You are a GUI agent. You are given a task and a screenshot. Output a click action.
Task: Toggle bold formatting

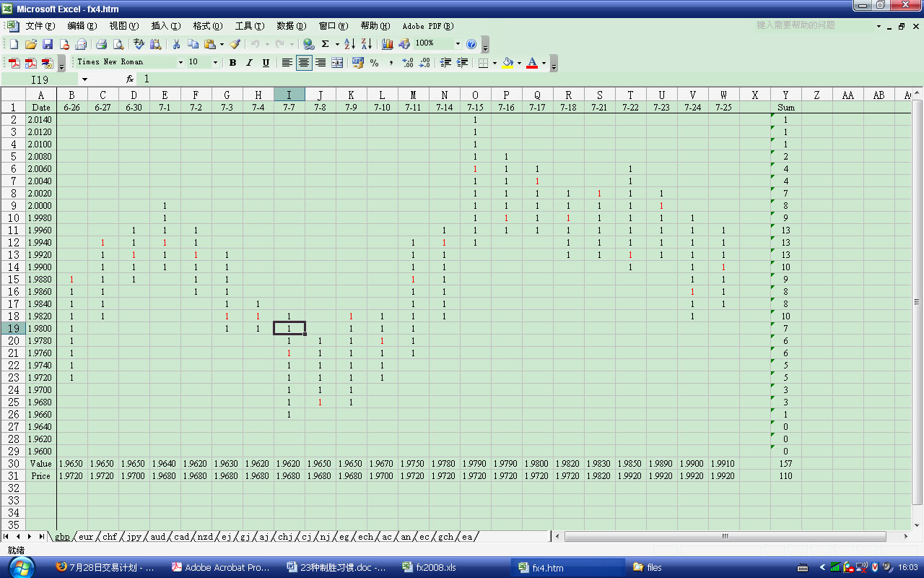click(x=232, y=63)
